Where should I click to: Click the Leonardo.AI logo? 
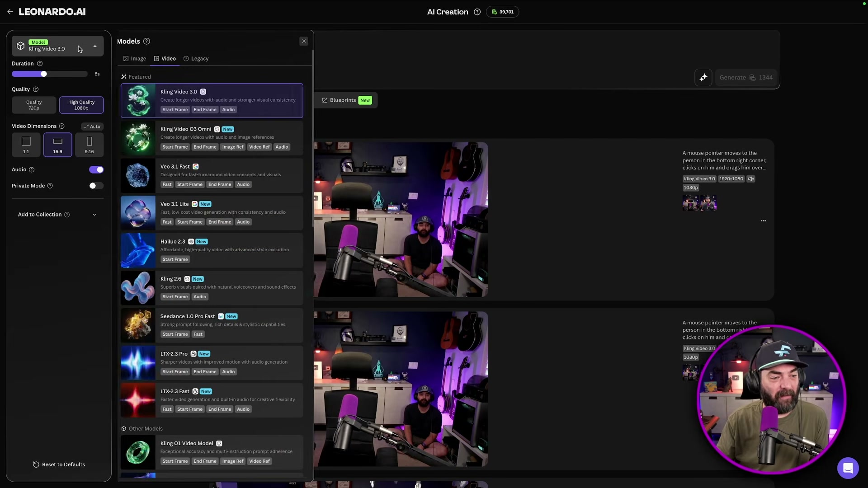point(52,12)
